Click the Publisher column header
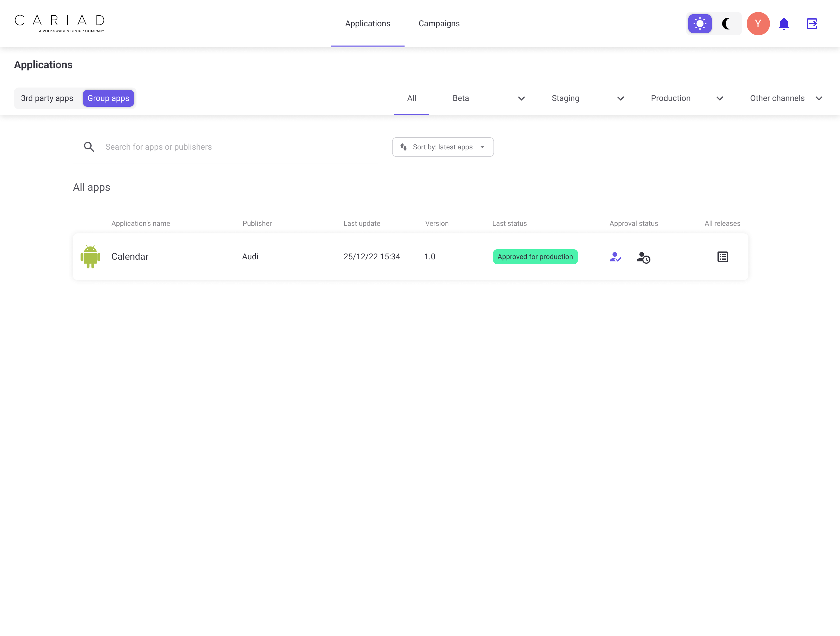Screen dimensions: 840x636 pyautogui.click(x=257, y=224)
